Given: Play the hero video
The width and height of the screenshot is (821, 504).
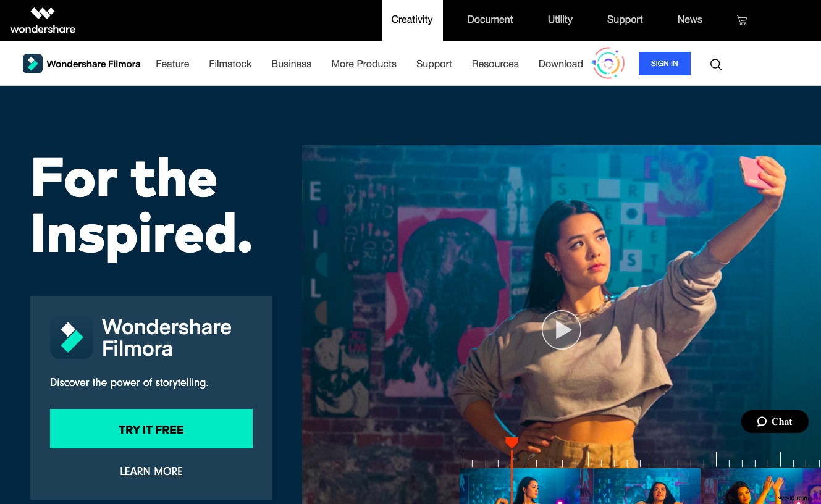Looking at the screenshot, I should (561, 330).
